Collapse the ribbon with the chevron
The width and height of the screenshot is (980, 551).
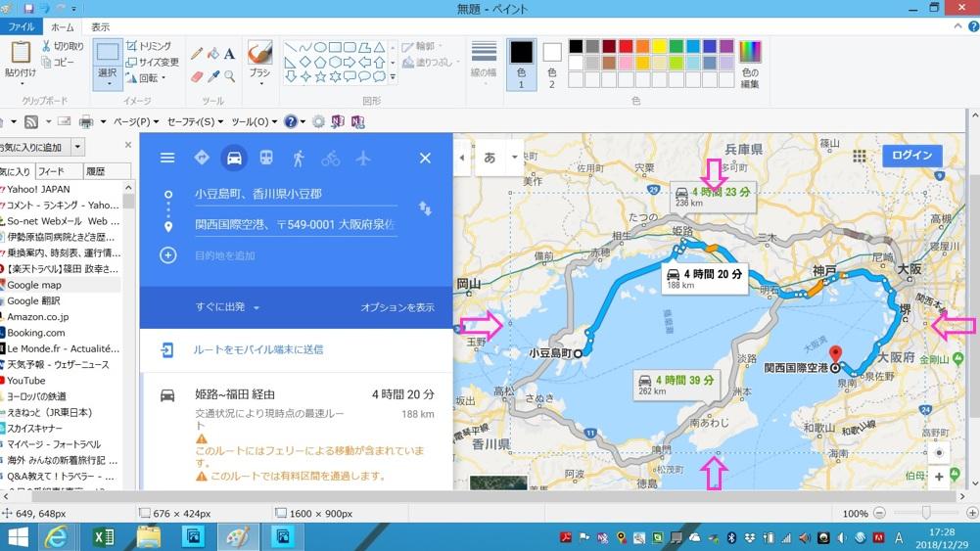pos(957,26)
